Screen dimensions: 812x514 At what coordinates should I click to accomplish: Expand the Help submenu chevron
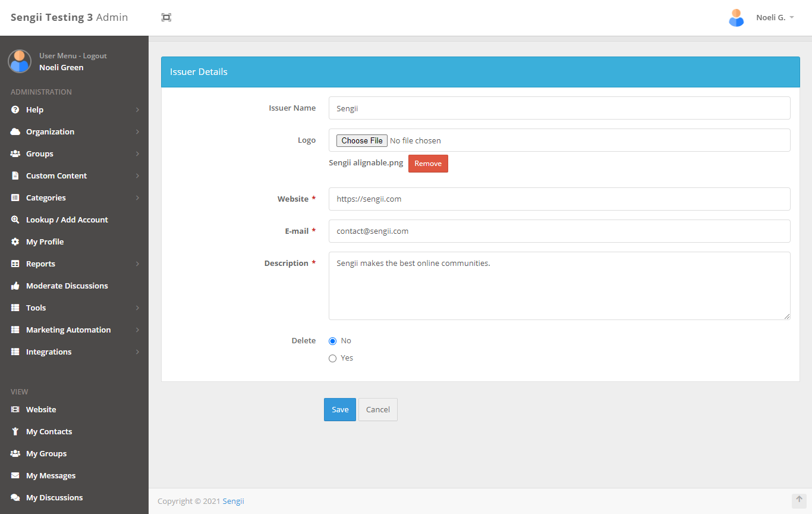pyautogui.click(x=137, y=109)
